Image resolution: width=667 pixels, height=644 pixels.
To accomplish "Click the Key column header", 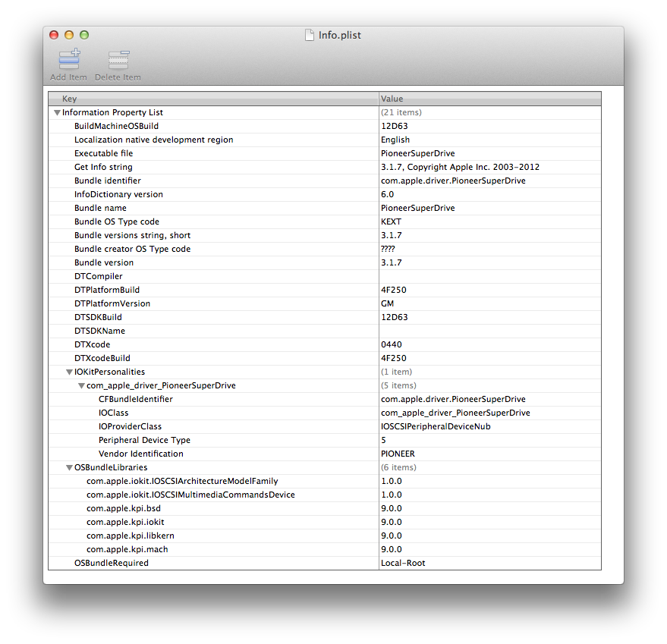I will point(213,99).
